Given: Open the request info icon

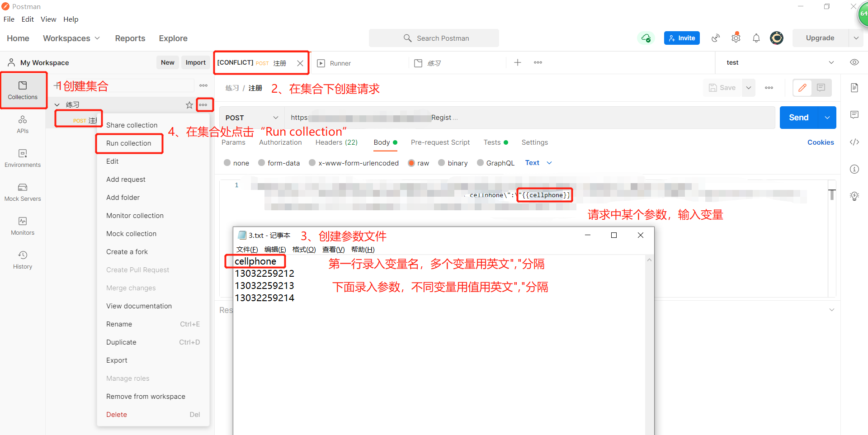Looking at the screenshot, I should (x=854, y=169).
